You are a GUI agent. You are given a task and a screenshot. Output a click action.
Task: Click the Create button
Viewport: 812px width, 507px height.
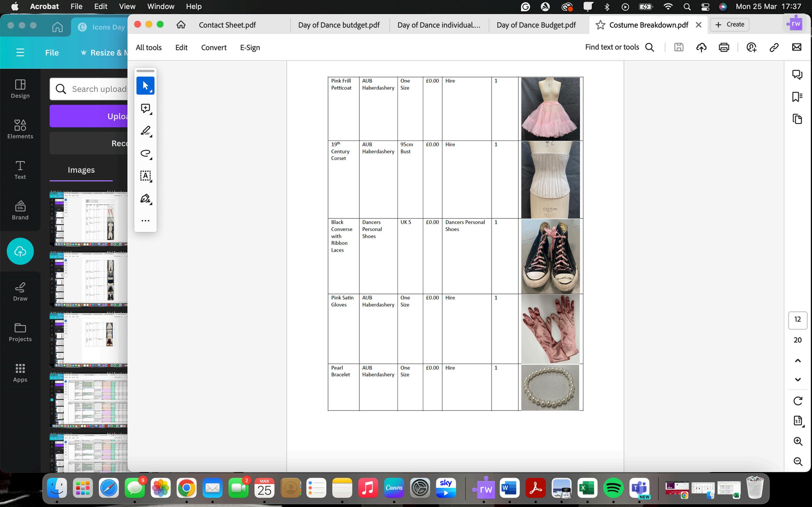pos(730,24)
